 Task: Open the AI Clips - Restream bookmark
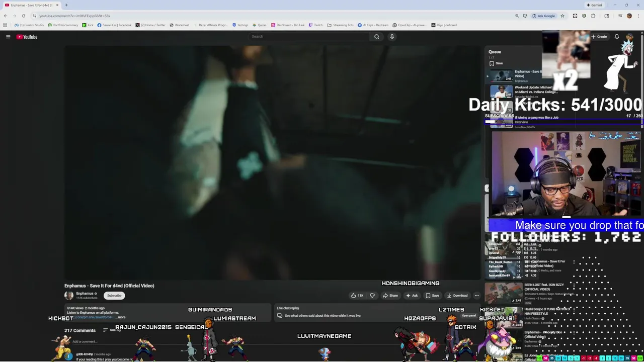coord(373,25)
